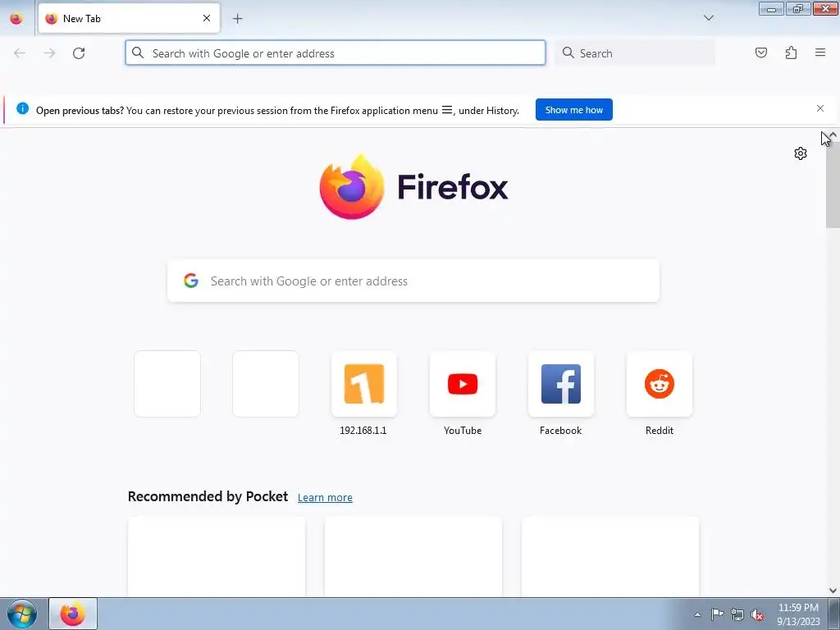Minimize the Firefox window
Image resolution: width=840 pixels, height=630 pixels.
pos(771,8)
